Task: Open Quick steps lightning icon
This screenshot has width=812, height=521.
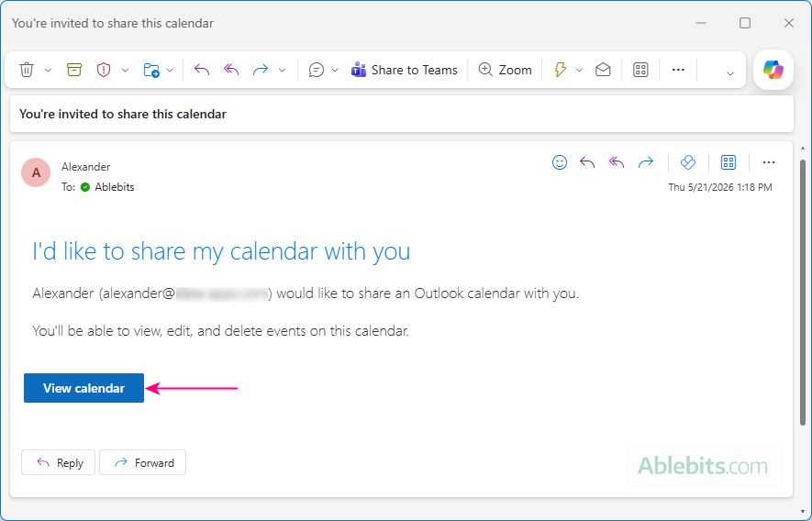Action: (x=561, y=70)
